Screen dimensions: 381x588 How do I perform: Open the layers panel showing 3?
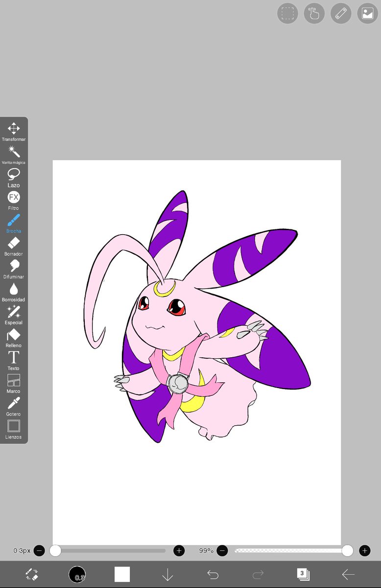point(303,574)
